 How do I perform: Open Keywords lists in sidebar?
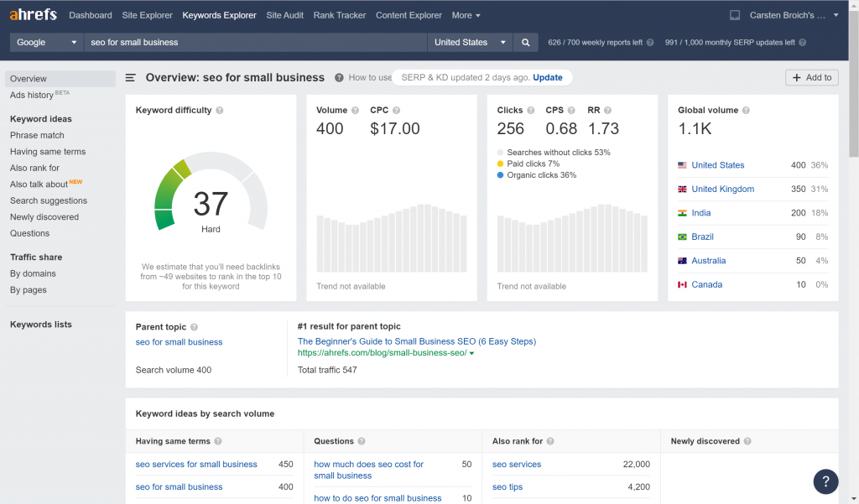tap(41, 325)
